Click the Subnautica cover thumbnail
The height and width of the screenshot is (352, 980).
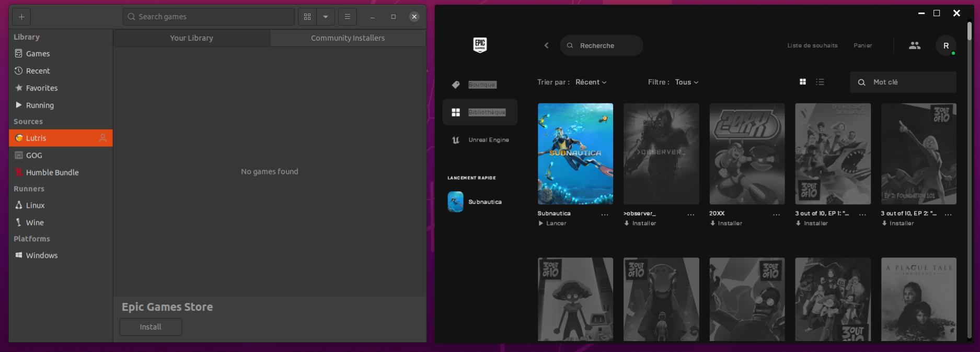(575, 154)
